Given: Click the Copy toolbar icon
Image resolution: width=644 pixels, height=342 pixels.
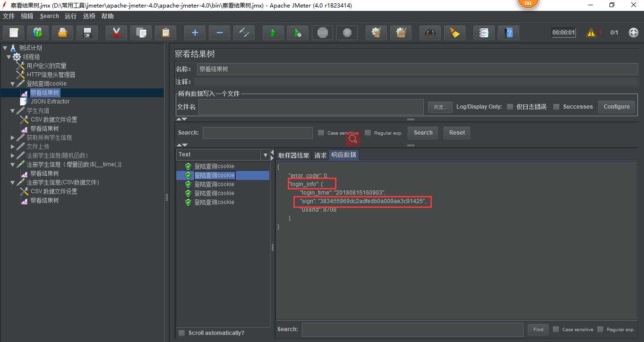Looking at the screenshot, I should click(x=141, y=33).
